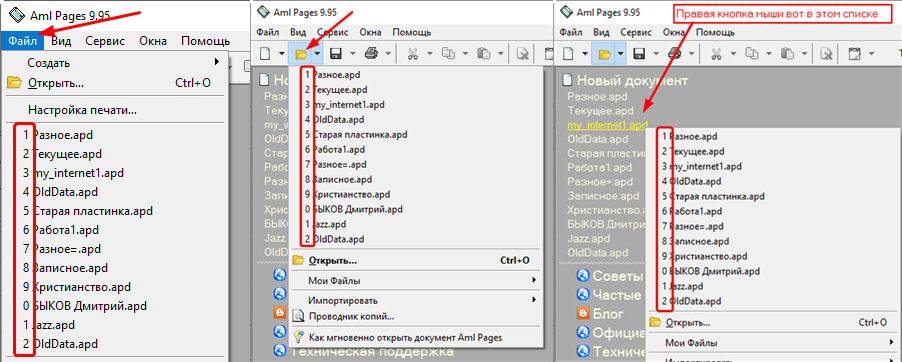902x362 pixels.
Task: Click New document icon in right window toolbar
Action: 568,54
